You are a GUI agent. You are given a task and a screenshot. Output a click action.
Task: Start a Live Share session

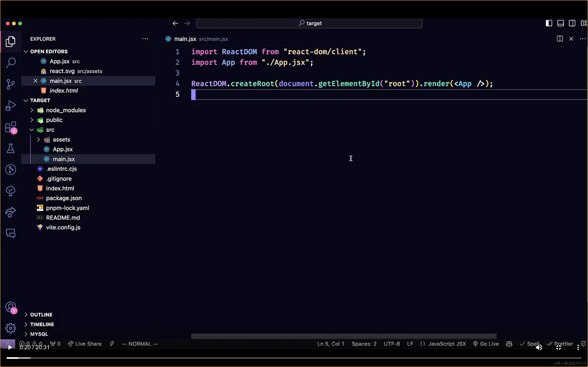pyautogui.click(x=85, y=344)
